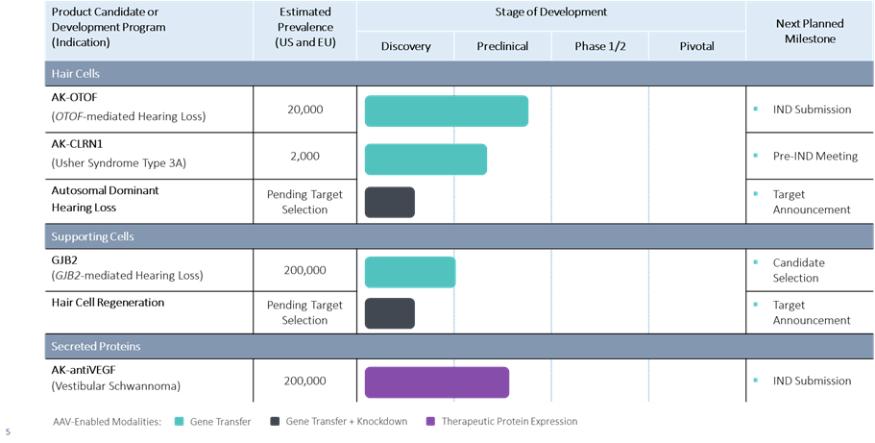
Task: Select the AK-CLRN1 teal progress bar
Action: (425, 159)
